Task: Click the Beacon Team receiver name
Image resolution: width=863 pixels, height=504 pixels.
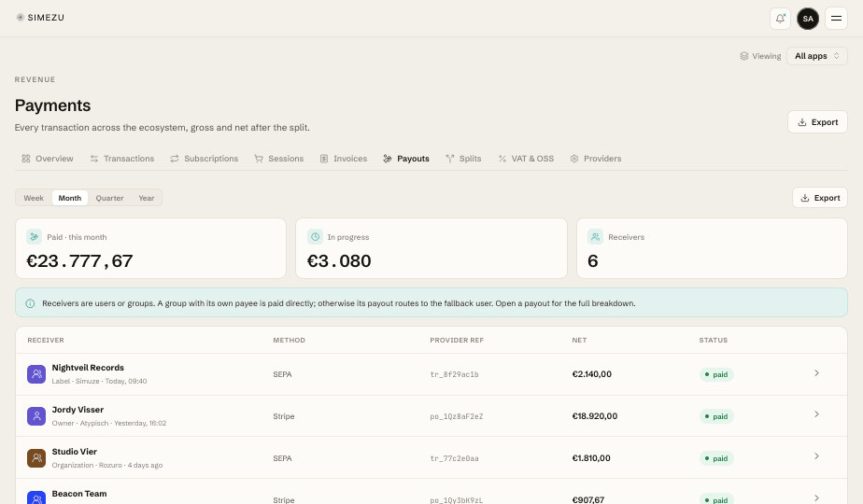Action: (x=79, y=494)
